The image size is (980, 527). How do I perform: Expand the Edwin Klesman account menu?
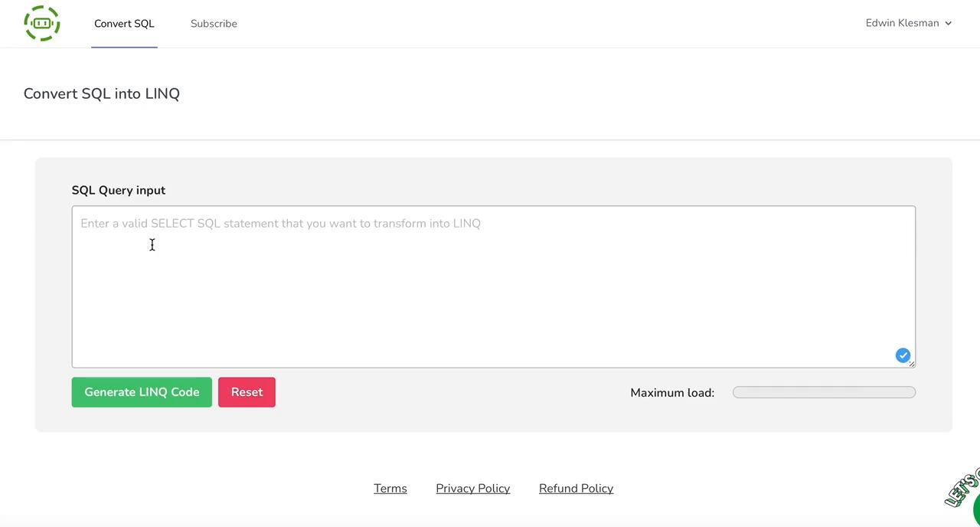[x=902, y=23]
